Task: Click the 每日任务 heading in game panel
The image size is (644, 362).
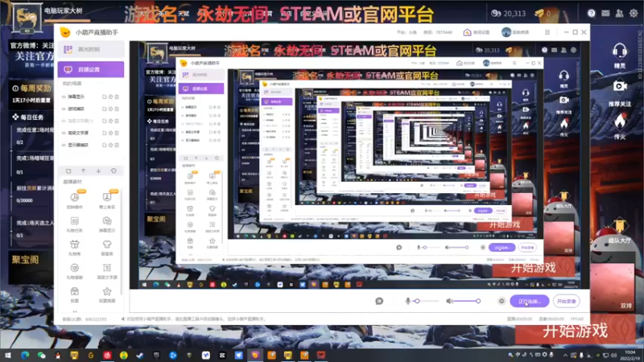Action: point(28,117)
